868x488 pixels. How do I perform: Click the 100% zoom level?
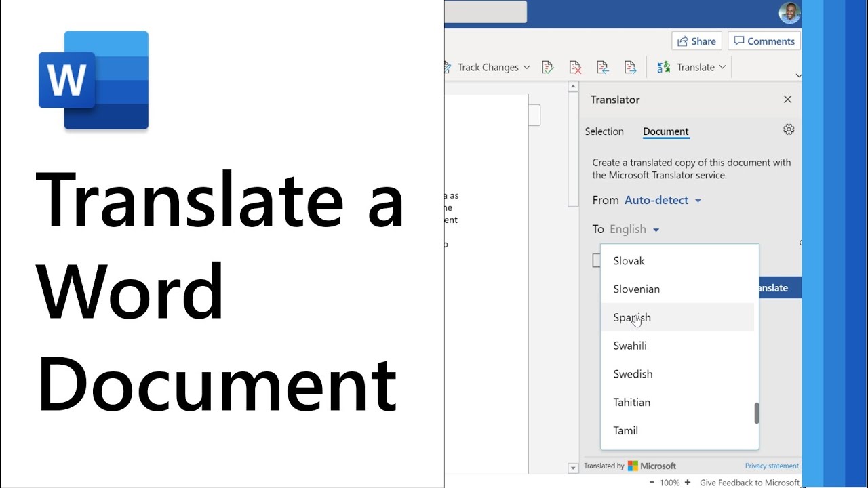coord(669,483)
